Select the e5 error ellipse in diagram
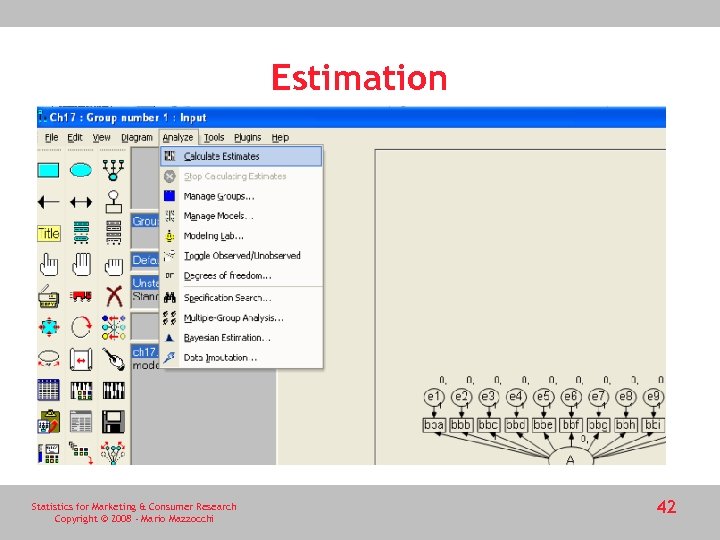Screen dimensions: 720x540 tap(544, 396)
